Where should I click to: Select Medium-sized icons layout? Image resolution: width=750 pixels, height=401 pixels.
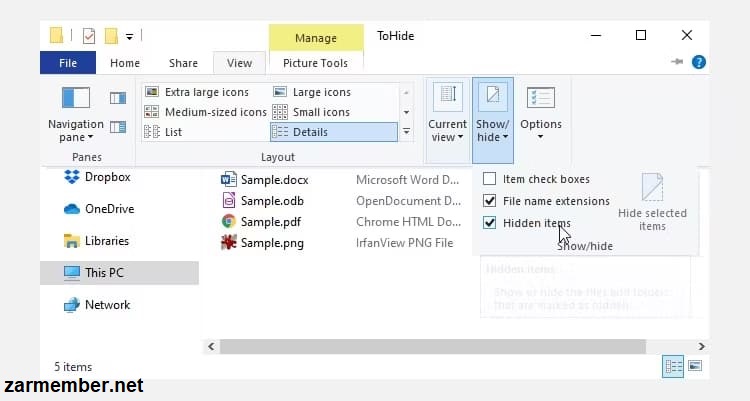click(205, 112)
